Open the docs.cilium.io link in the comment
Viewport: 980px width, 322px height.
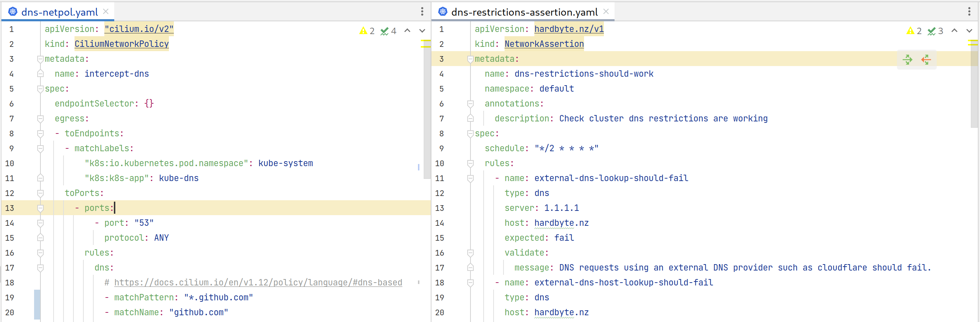[258, 283]
